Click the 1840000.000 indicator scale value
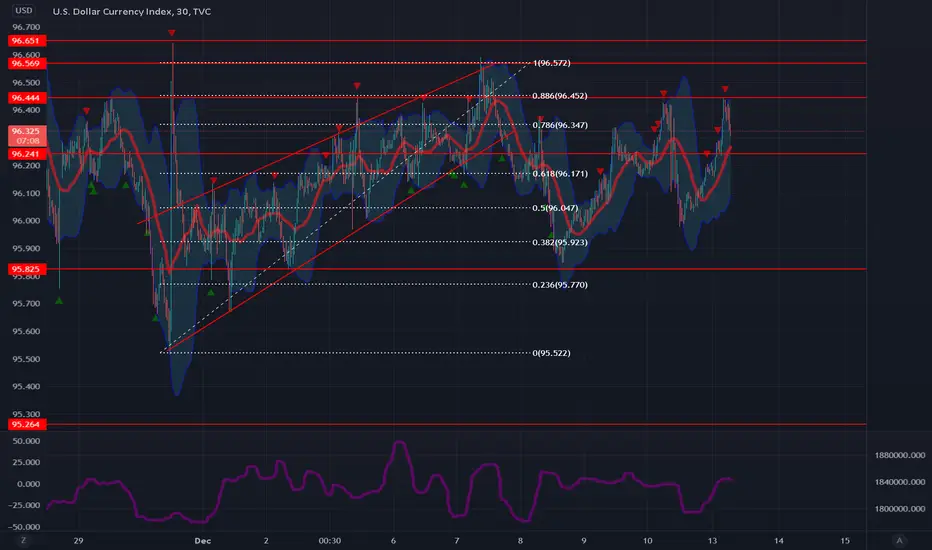The width and height of the screenshot is (932, 550). (899, 482)
